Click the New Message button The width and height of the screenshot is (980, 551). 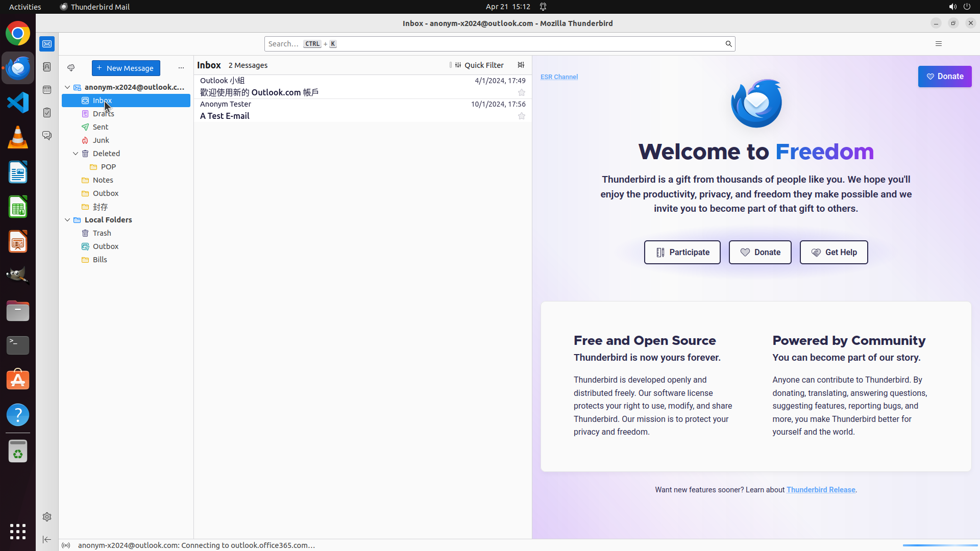[x=126, y=68]
